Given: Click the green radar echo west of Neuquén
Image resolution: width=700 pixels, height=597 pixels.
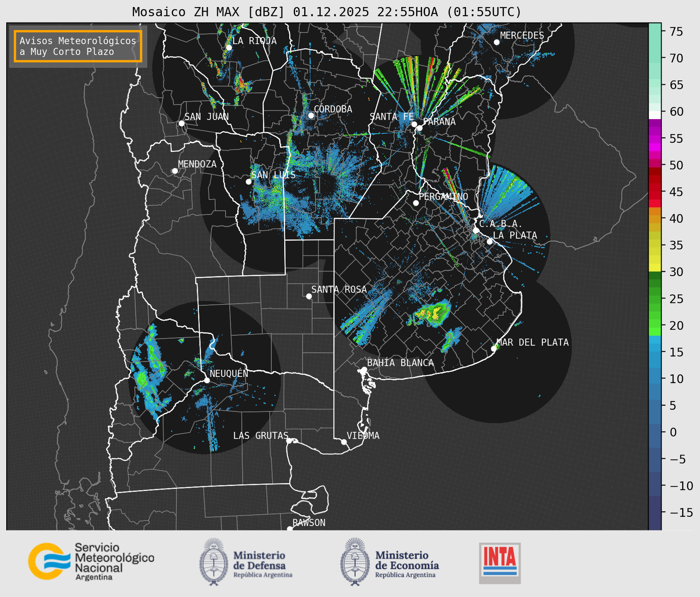Looking at the screenshot, I should [x=142, y=379].
